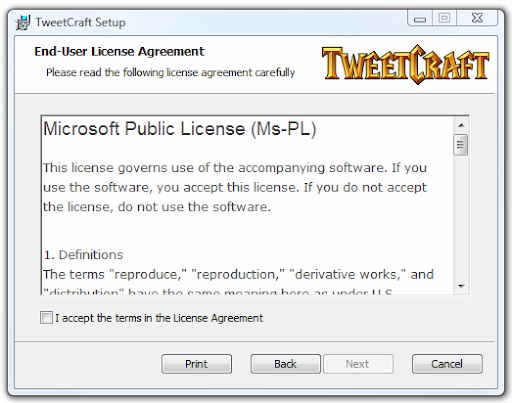Click the 'Microsoft Public License (Ms-PL)' heading
The width and height of the screenshot is (512, 403).
[x=180, y=129]
